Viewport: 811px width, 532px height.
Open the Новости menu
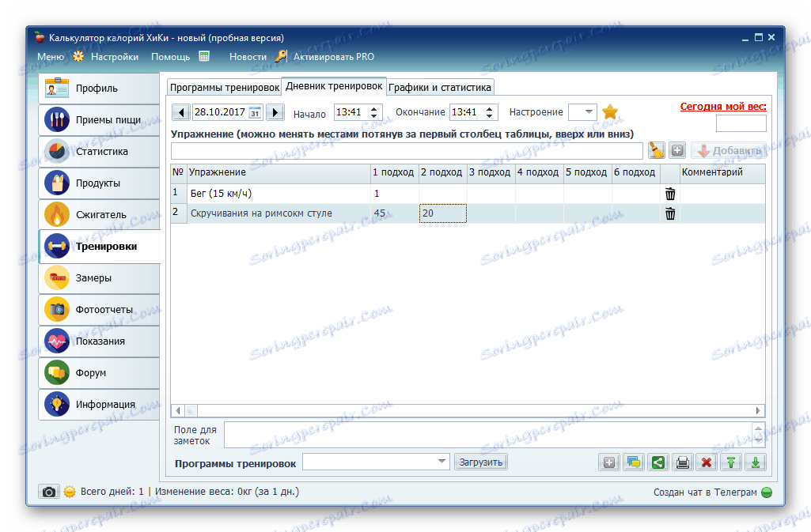[x=248, y=57]
